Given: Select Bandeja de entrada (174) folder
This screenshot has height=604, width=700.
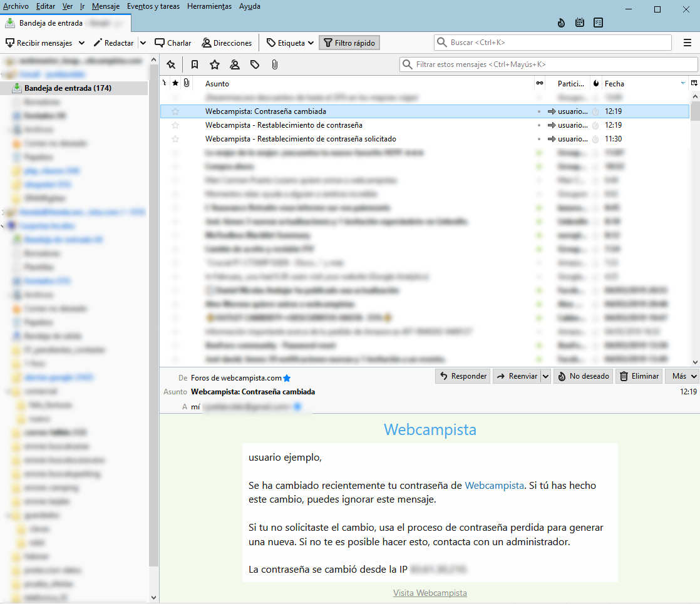Looking at the screenshot, I should (x=74, y=88).
